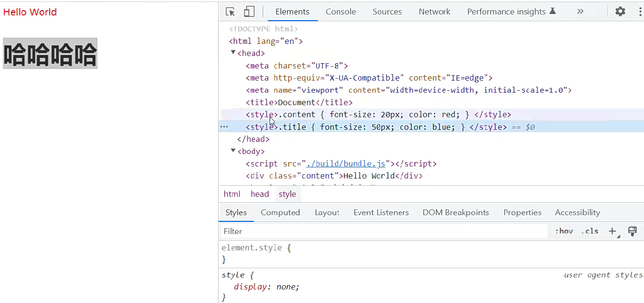Select the meta http-equiv line
Image resolution: width=644 pixels, height=303 pixels.
[x=369, y=78]
